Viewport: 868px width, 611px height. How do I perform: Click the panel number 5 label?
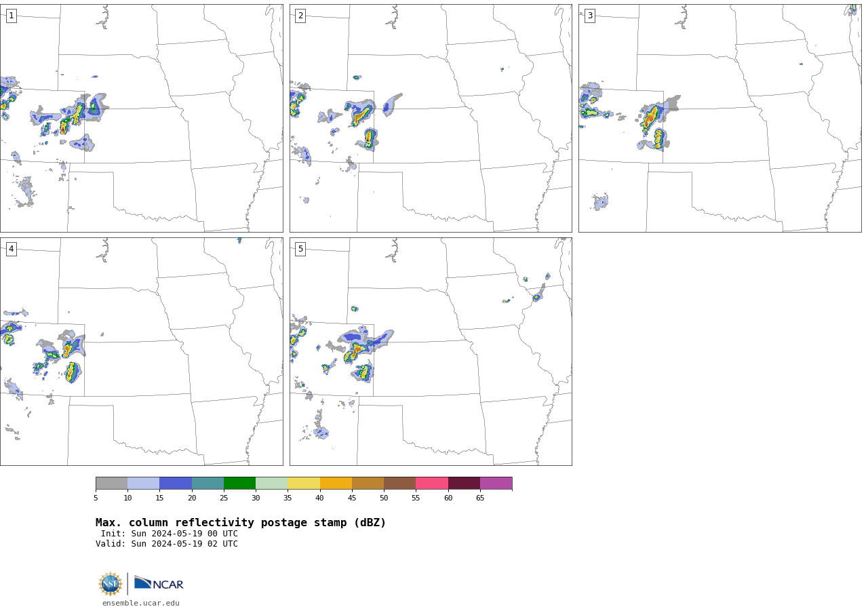click(x=300, y=249)
